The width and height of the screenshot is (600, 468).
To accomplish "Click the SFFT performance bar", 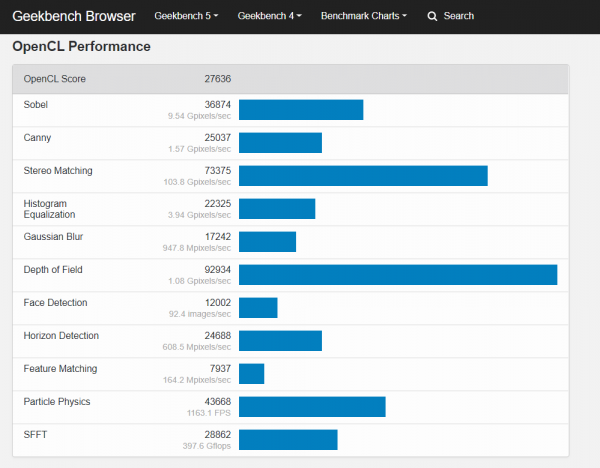I will [x=288, y=440].
